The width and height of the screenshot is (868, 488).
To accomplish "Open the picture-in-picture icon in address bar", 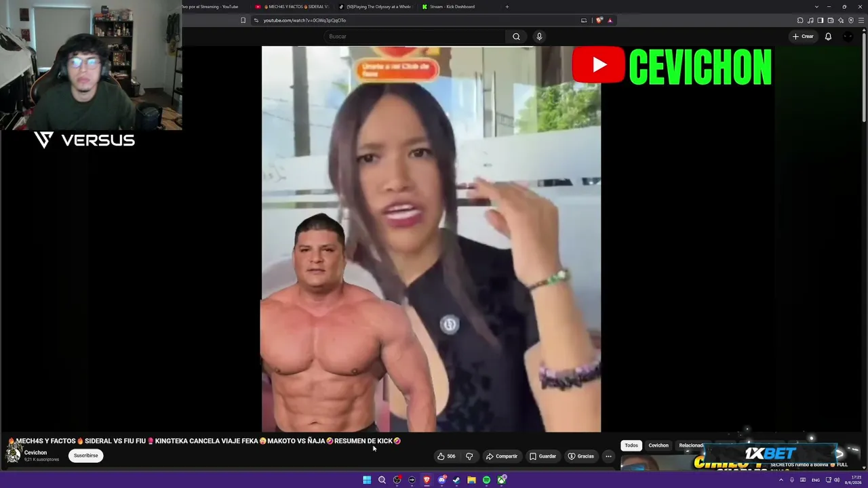I will click(584, 20).
